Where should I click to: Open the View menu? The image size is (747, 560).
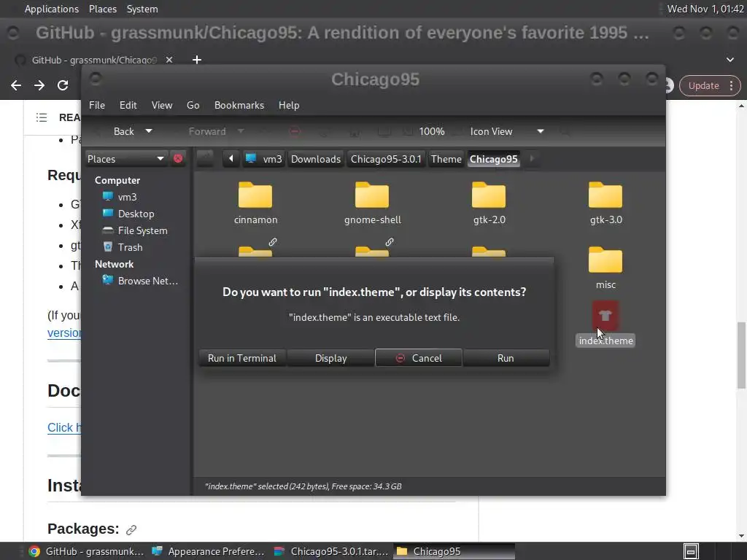pos(162,105)
